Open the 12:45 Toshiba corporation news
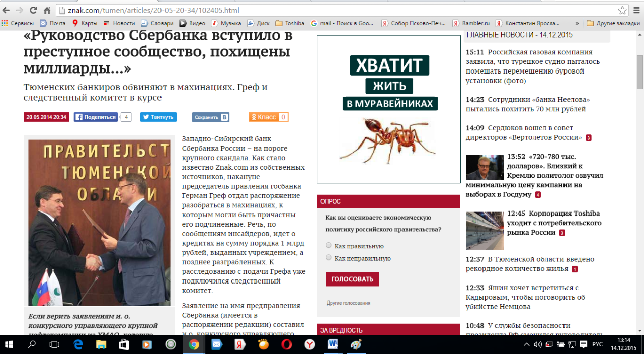This screenshot has width=644, height=354. [x=554, y=223]
